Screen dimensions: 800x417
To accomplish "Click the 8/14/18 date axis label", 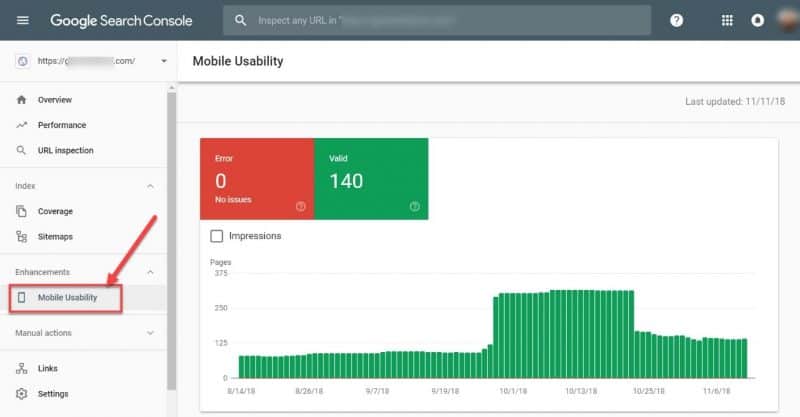I will click(x=241, y=391).
